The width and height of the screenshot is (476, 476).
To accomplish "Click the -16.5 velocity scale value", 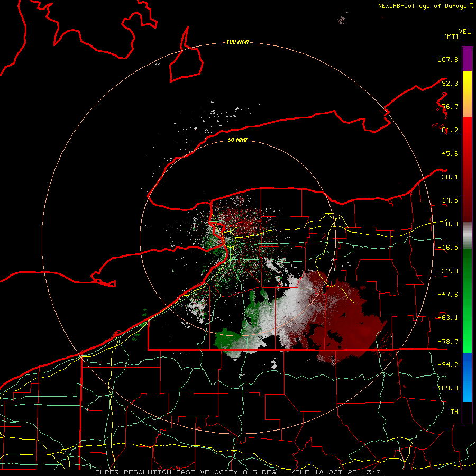I will tap(448, 248).
